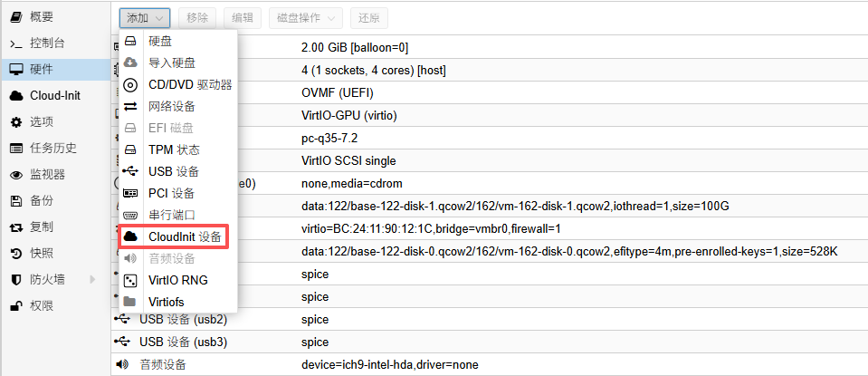Click the hard disk icon in Add menu
Screen dimensions: 868x376
(x=130, y=42)
